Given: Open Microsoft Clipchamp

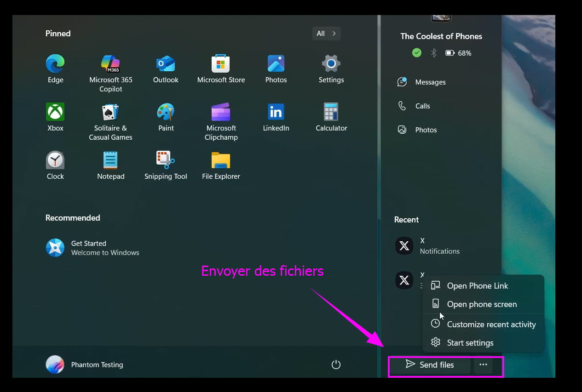Looking at the screenshot, I should click(221, 122).
